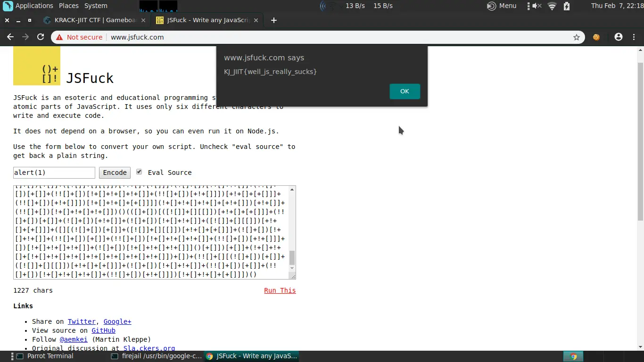Select JSFuck window in taskbar

click(x=252, y=356)
